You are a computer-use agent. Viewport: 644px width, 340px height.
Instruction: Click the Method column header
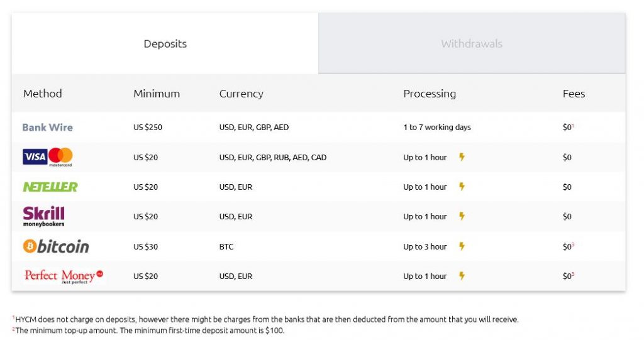pyautogui.click(x=43, y=94)
